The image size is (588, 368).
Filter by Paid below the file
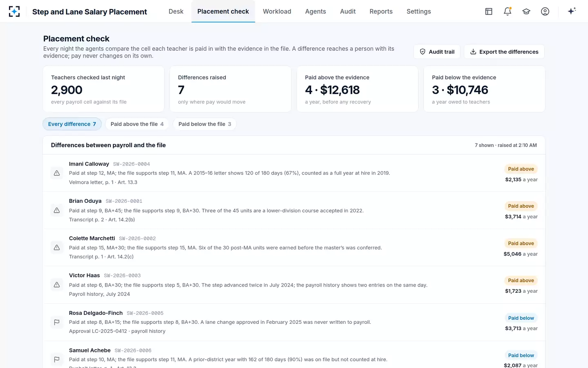click(x=205, y=124)
